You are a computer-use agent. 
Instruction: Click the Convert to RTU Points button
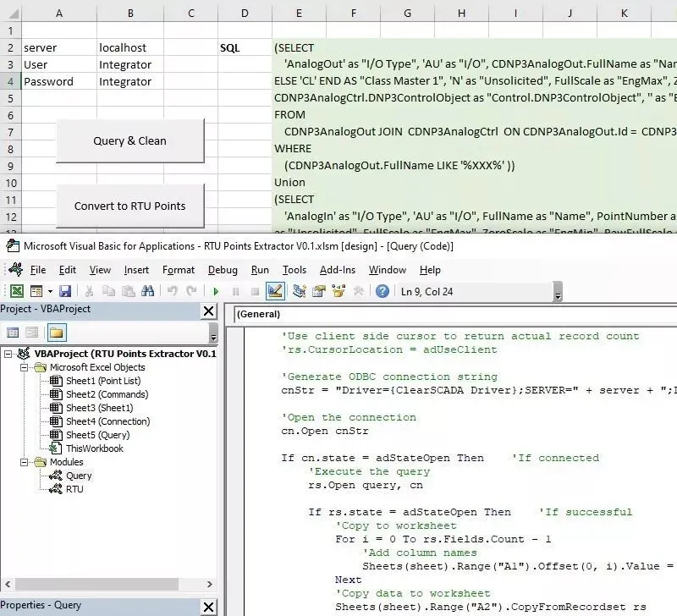pyautogui.click(x=130, y=206)
